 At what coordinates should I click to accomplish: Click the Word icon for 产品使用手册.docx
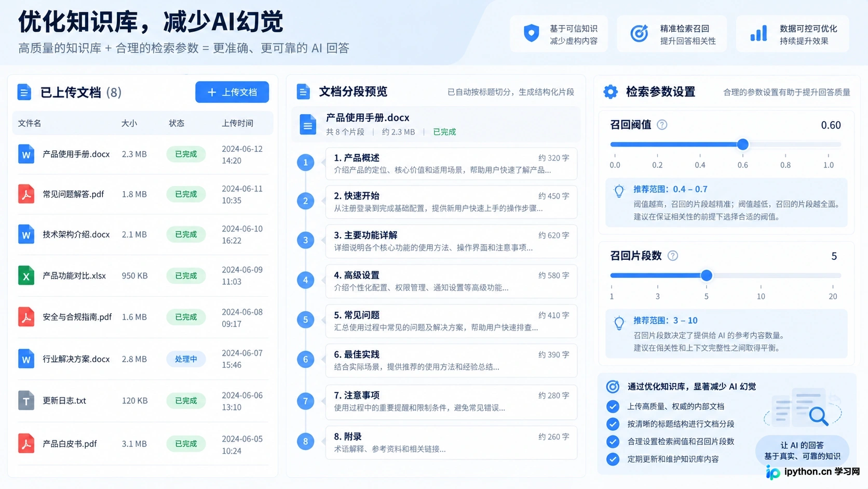26,154
